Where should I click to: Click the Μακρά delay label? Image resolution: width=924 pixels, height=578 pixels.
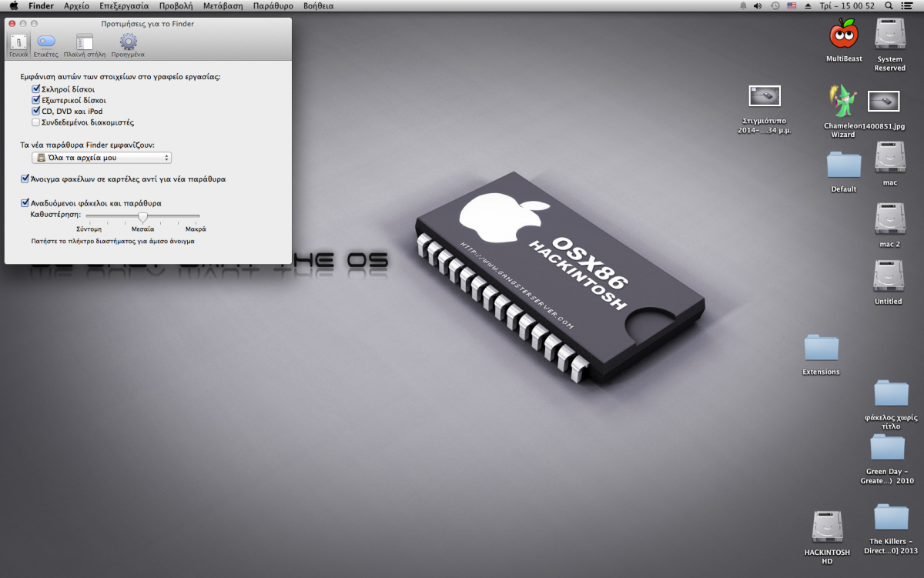[196, 229]
